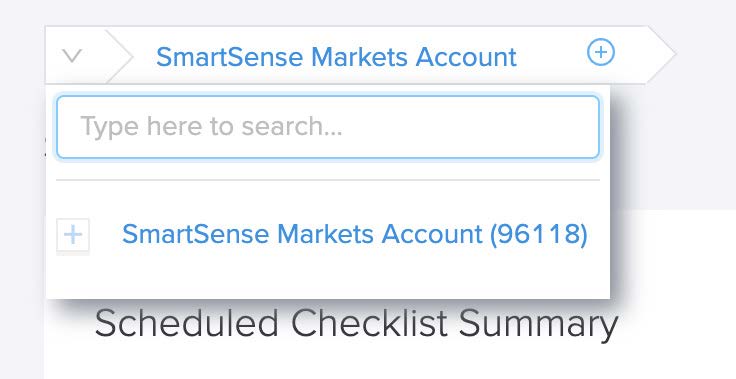Open the SmartSense Markets Account breadcrumb link
The height and width of the screenshot is (379, 736).
click(336, 57)
